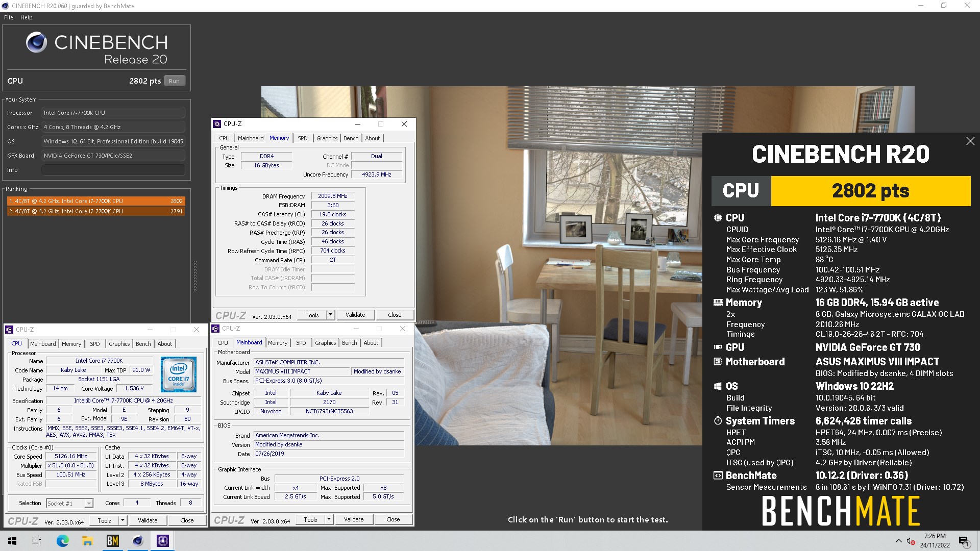Open File Explorer from the taskbar

coord(87,541)
